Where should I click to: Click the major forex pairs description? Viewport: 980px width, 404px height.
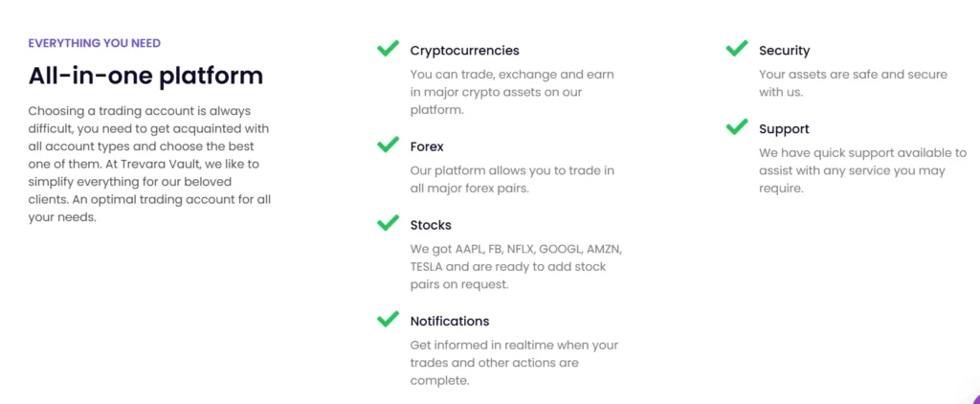pos(512,180)
